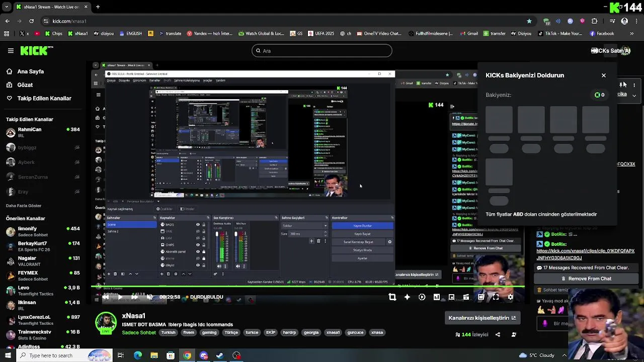Open Steam from the taskbar
This screenshot has width=644, height=362.
click(x=220, y=355)
